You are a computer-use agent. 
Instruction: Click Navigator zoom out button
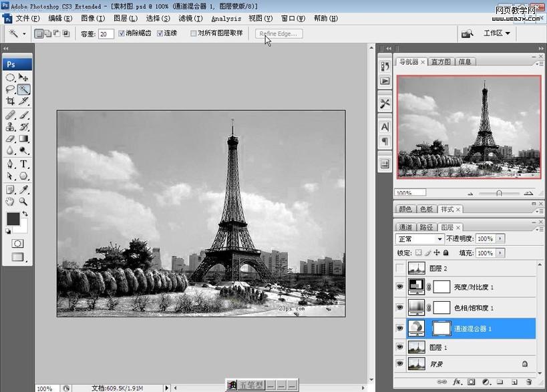tap(470, 193)
